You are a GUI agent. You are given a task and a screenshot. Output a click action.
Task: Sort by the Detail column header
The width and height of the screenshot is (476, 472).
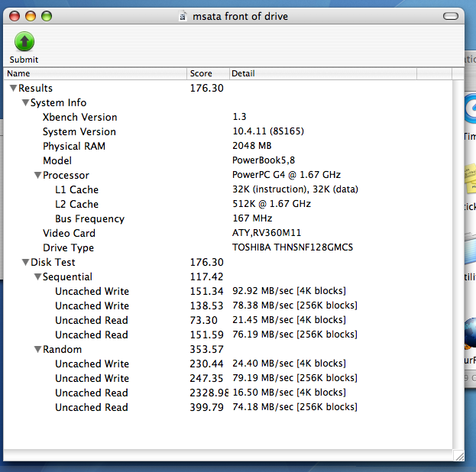323,73
